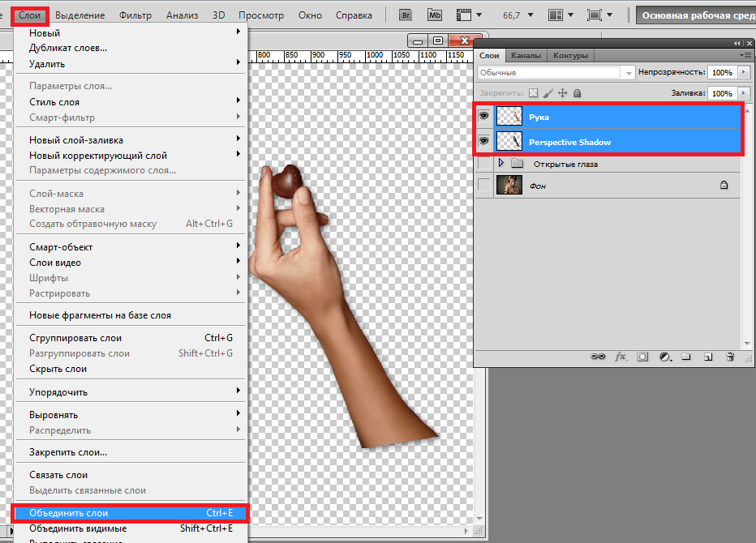Create a new layer icon
The image size is (756, 543).
tap(708, 357)
